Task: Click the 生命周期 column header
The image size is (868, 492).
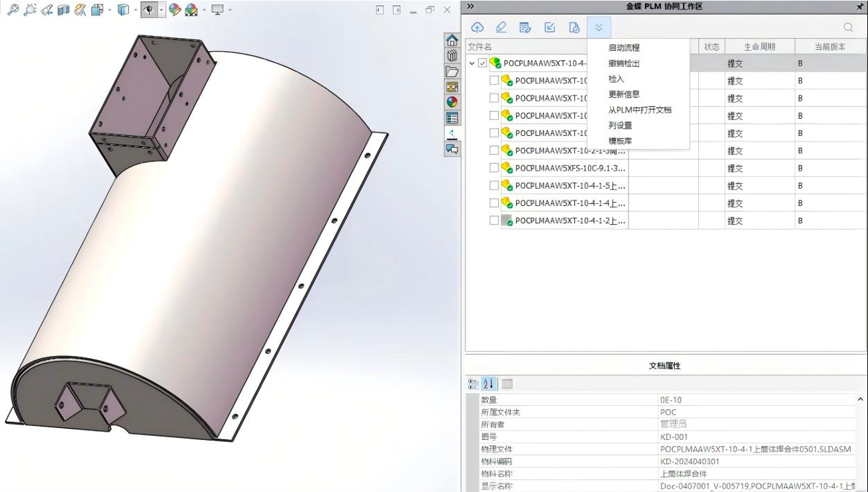Action: tap(759, 47)
